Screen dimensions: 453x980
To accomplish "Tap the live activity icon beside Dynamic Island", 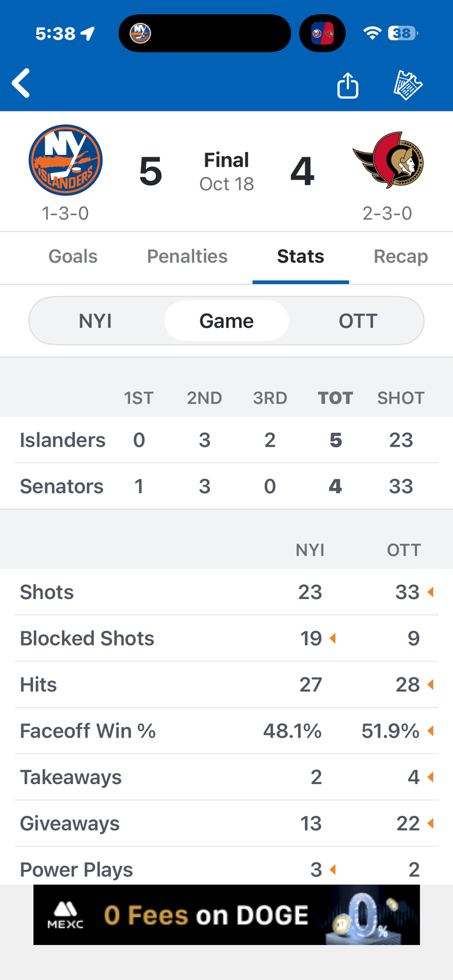I will point(322,33).
